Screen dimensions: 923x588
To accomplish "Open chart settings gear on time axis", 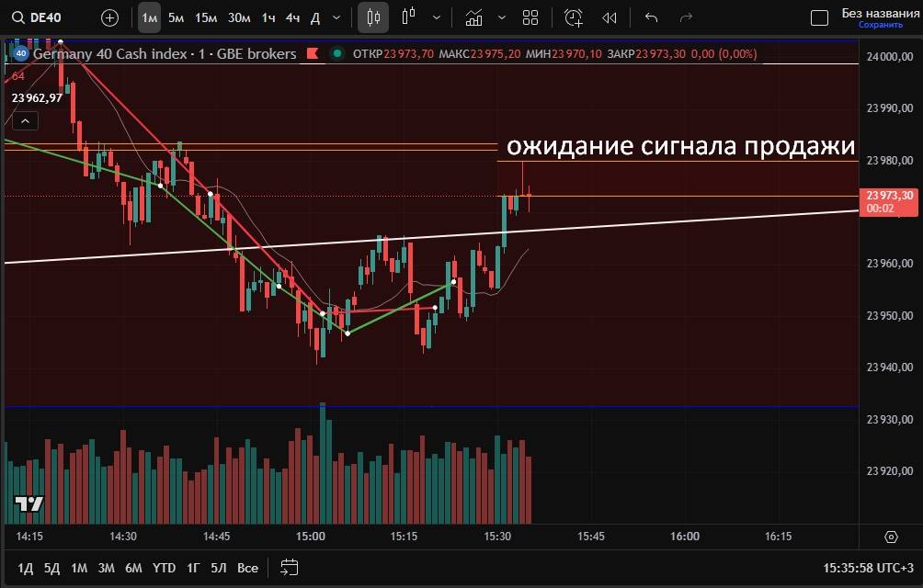I will click(x=890, y=537).
